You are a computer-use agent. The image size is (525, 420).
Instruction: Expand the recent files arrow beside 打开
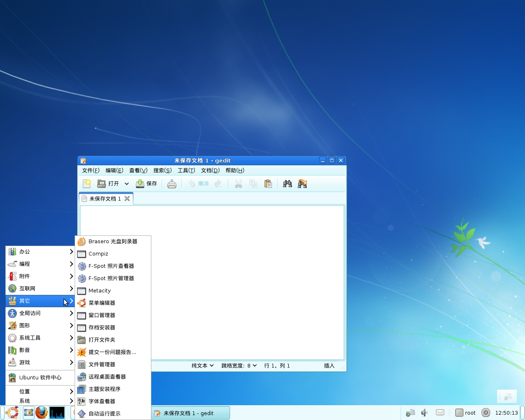[127, 184]
